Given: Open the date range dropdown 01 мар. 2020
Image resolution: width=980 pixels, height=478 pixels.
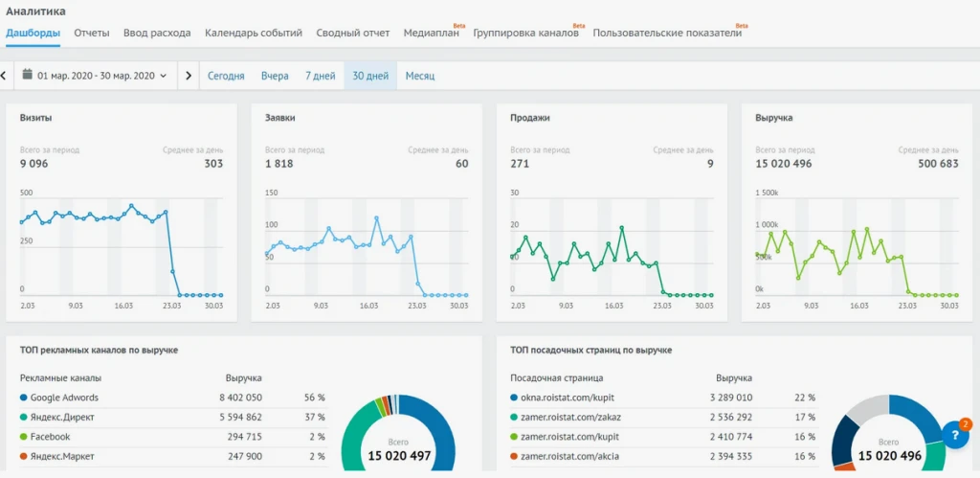Looking at the screenshot, I should pos(96,75).
